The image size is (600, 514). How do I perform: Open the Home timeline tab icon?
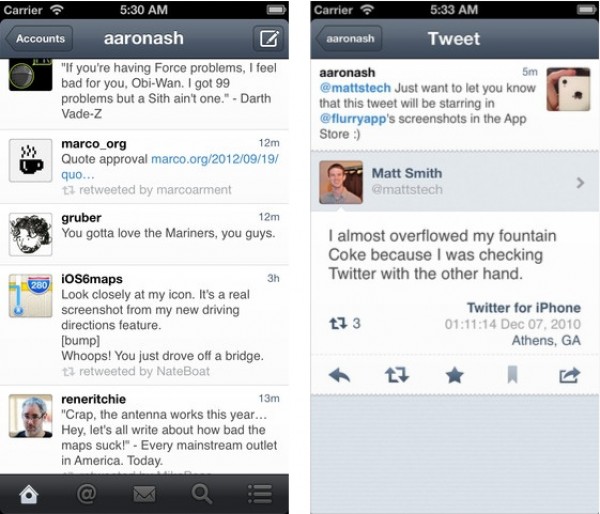[x=29, y=494]
